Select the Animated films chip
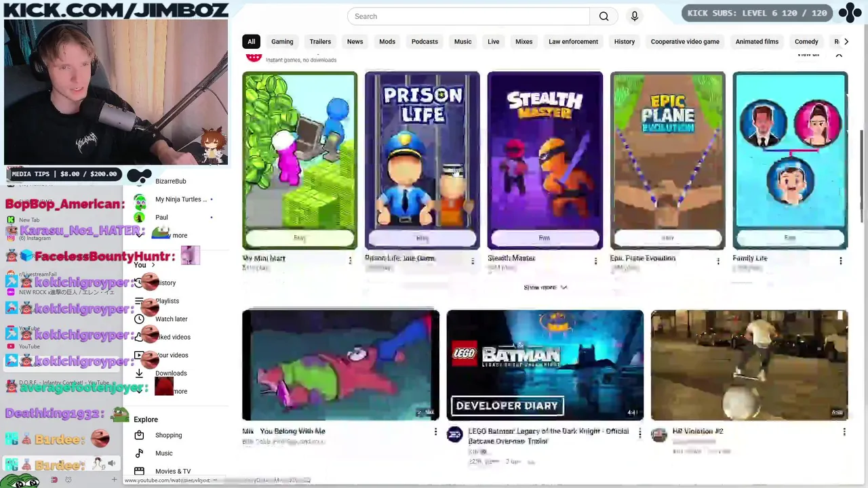Viewport: 868px width, 488px height. click(757, 41)
